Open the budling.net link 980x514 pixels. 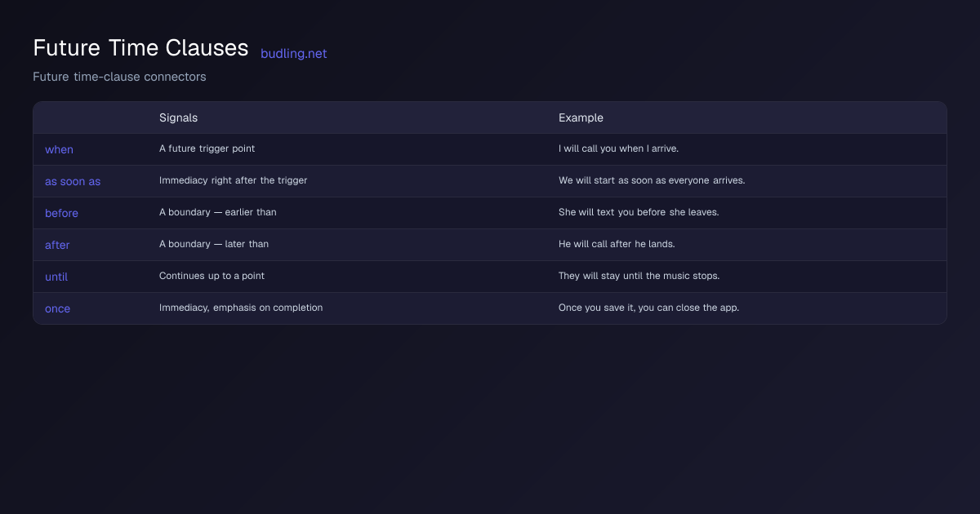tap(293, 54)
